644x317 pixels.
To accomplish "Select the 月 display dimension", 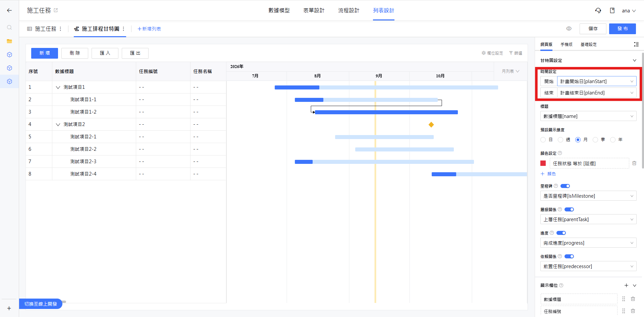I will tap(578, 140).
